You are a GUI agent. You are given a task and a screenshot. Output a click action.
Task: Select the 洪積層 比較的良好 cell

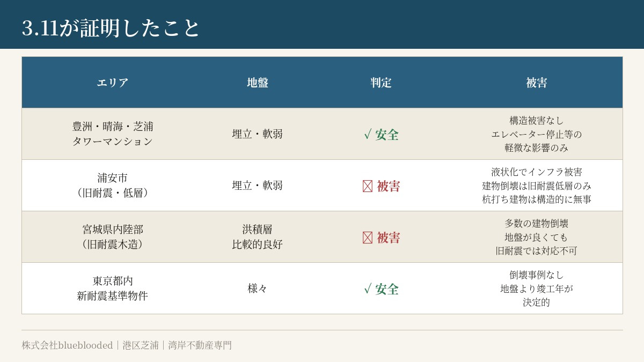[x=258, y=237]
